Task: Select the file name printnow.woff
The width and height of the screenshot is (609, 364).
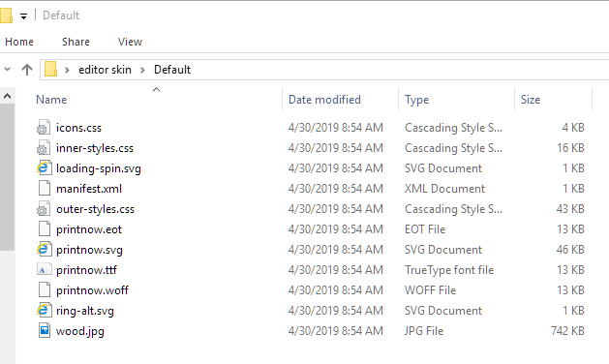Action: (92, 290)
